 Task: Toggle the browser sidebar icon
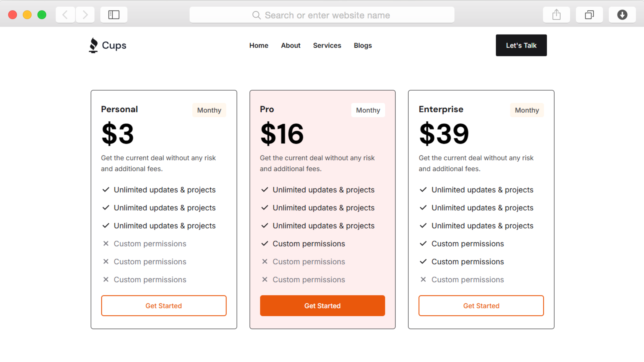pos(114,15)
